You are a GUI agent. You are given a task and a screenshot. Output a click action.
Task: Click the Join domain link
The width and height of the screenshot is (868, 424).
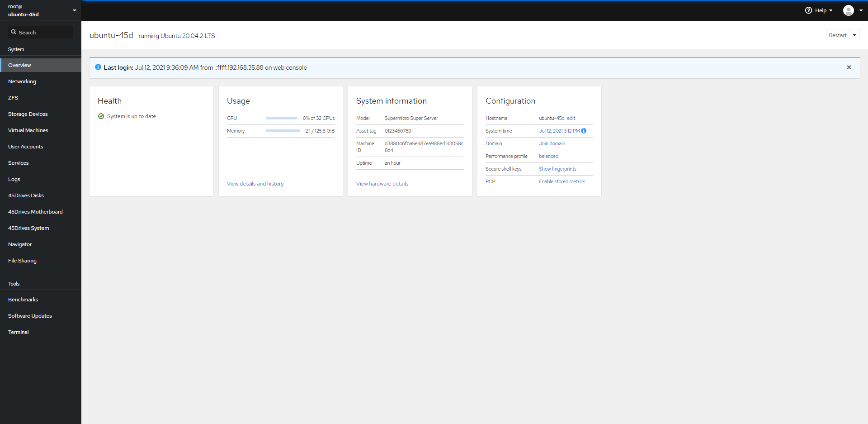(552, 143)
